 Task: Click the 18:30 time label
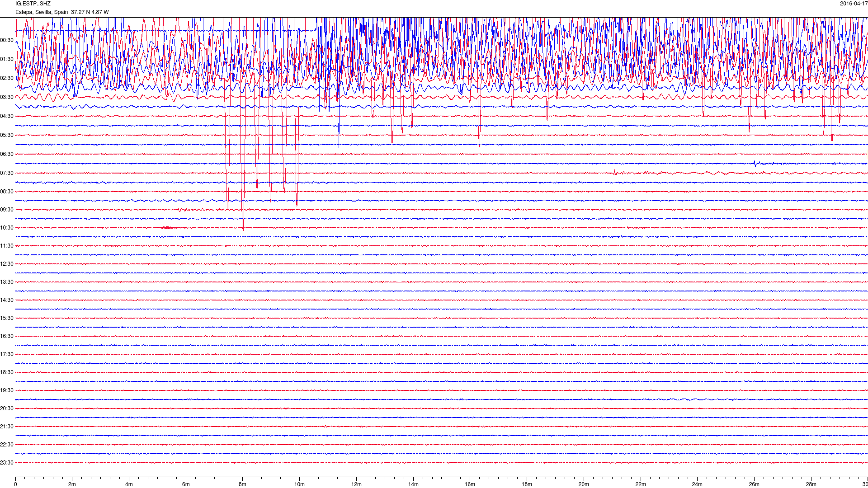pos(7,372)
